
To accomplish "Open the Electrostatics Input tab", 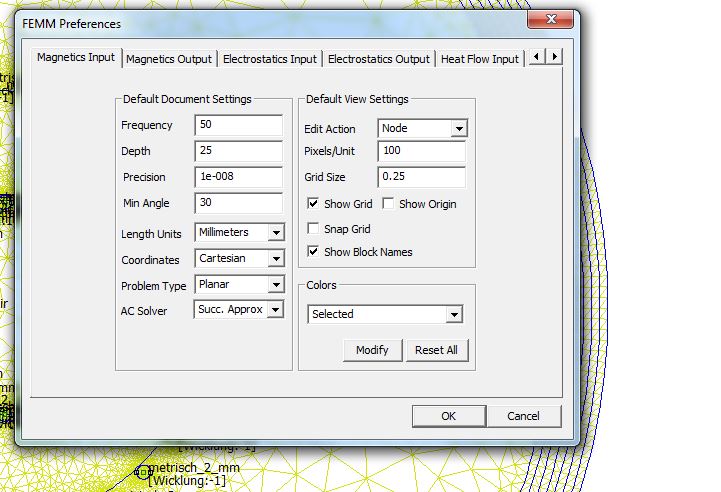I will click(269, 59).
